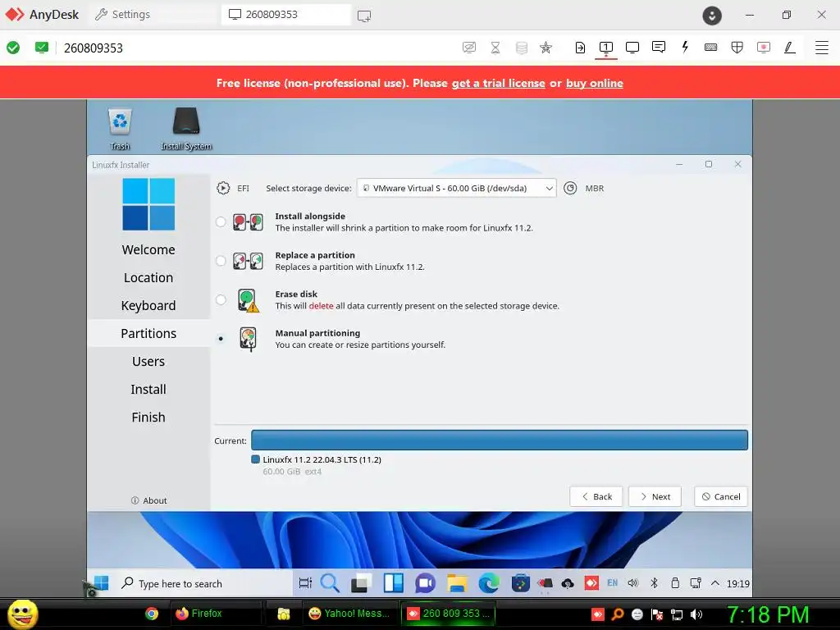
Task: Click the blue Current partition bar
Action: pos(500,441)
